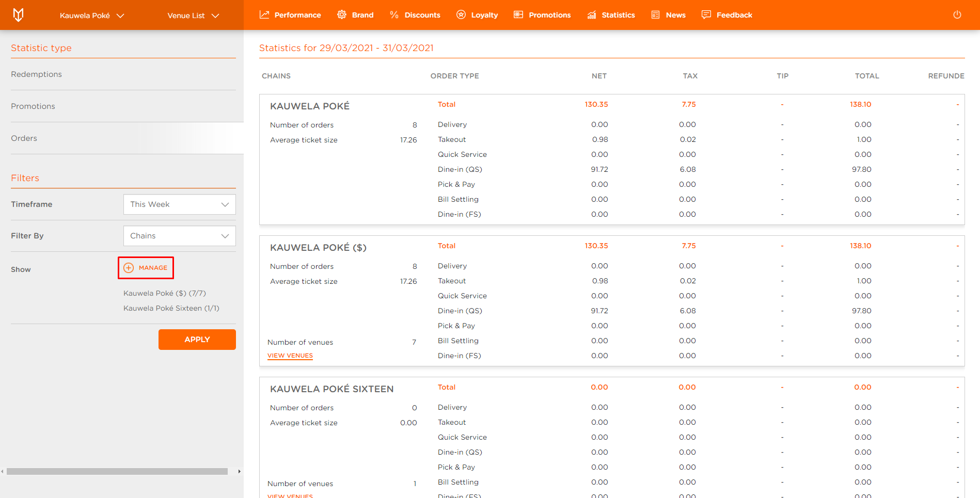Viewport: 980px width, 498px height.
Task: Click the NET column header
Action: pos(599,76)
